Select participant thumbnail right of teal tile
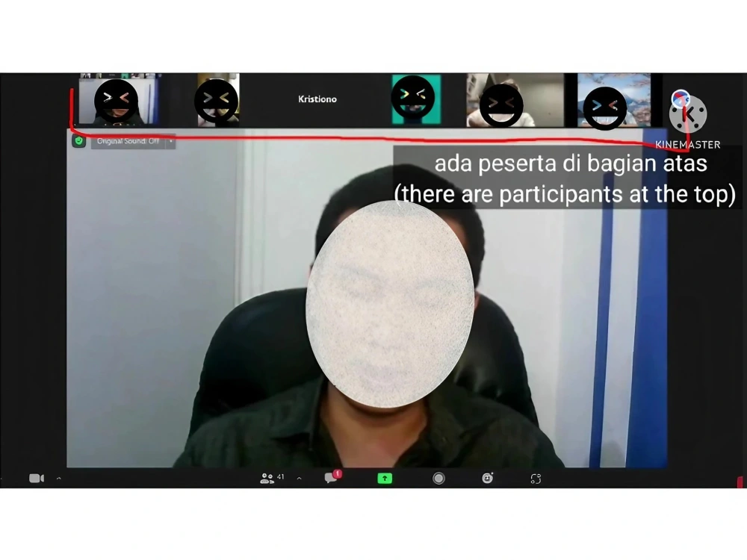747x560 pixels. 515,100
